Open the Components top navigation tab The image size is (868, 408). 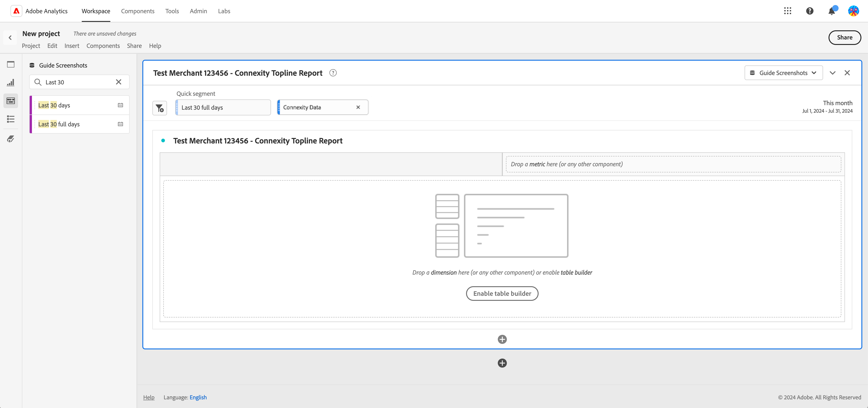(x=138, y=11)
